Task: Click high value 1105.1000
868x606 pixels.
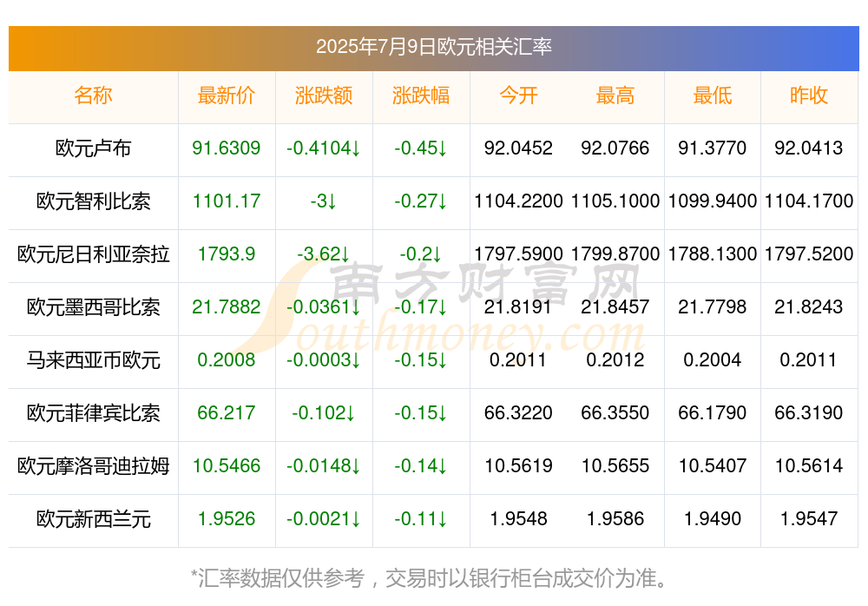Action: click(615, 201)
